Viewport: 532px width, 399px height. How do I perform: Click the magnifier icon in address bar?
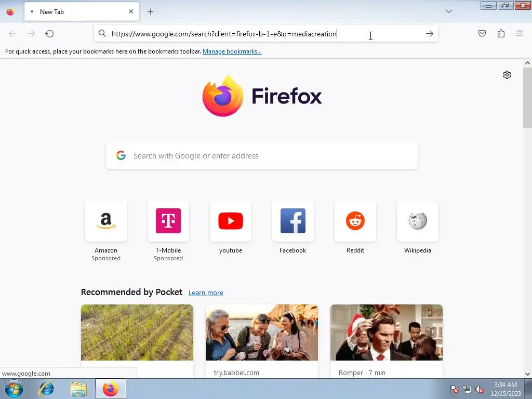coord(102,33)
